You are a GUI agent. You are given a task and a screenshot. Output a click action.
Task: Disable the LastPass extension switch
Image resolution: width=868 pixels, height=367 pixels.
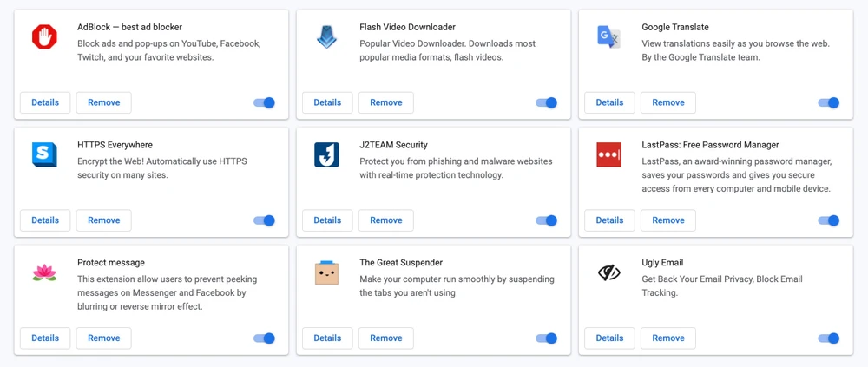[829, 220]
